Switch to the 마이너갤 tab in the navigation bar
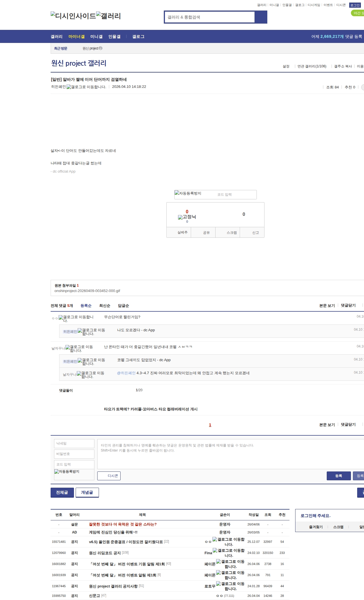Viewport: 364px width, 600px height. (x=76, y=37)
